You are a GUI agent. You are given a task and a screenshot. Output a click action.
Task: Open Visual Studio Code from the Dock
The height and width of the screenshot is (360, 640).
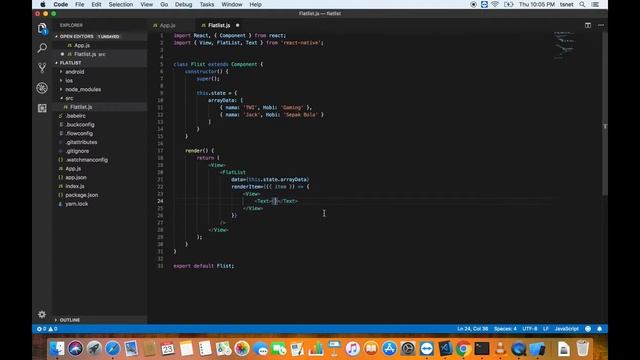click(445, 349)
